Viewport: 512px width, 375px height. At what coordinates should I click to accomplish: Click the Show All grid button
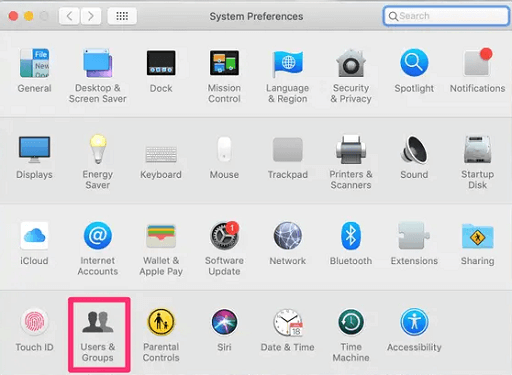(x=122, y=16)
